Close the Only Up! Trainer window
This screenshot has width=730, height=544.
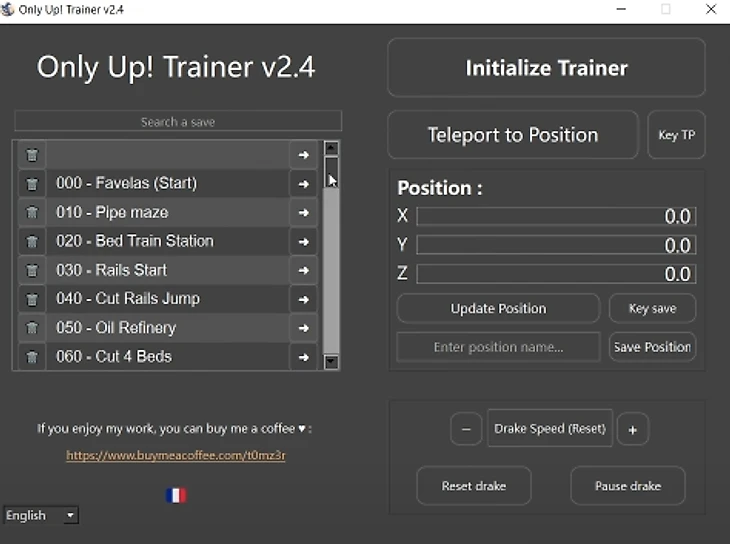[710, 9]
